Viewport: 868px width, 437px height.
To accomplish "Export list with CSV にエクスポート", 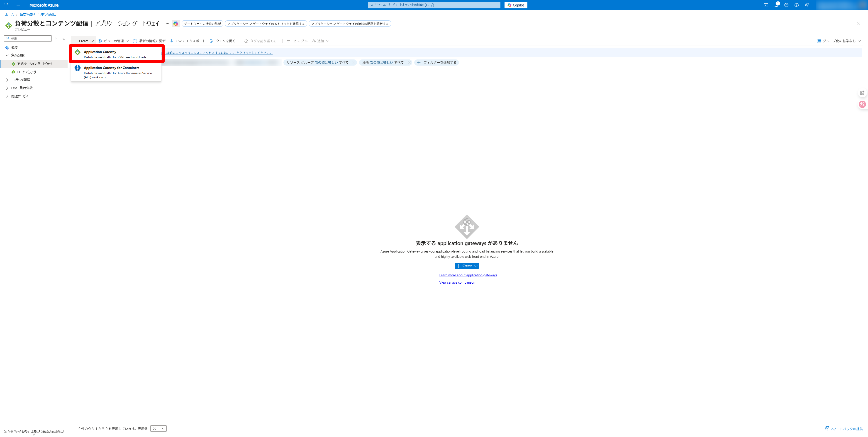I will 187,41.
